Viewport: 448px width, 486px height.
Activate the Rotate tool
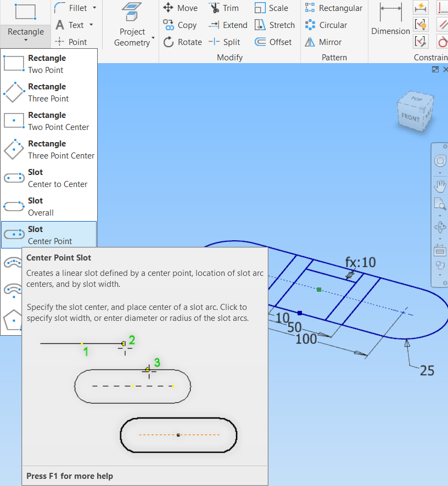pos(182,42)
